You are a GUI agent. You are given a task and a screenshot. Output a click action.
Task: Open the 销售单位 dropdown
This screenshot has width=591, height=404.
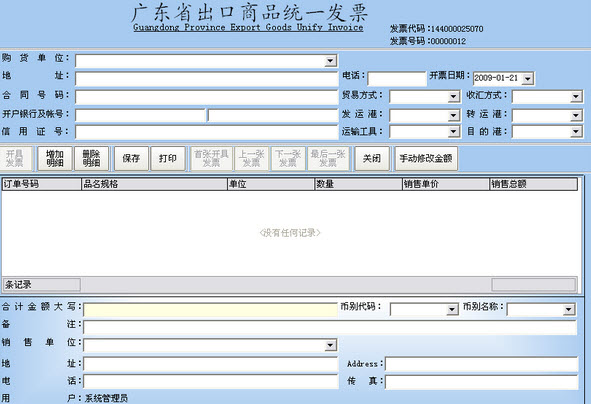[x=331, y=345]
